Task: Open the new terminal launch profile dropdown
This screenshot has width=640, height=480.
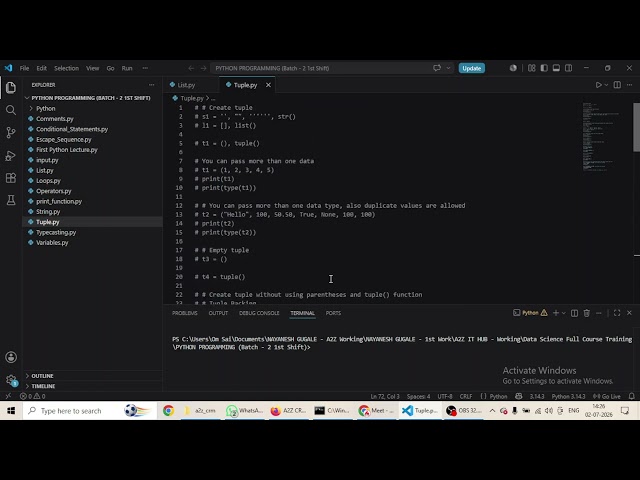Action: pyautogui.click(x=564, y=313)
